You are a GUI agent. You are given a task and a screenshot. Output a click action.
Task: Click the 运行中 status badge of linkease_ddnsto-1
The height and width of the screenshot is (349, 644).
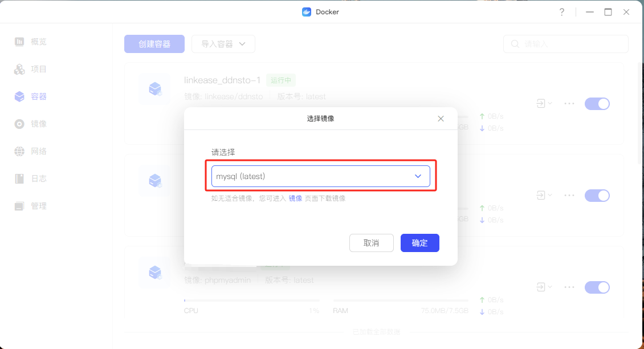[281, 80]
